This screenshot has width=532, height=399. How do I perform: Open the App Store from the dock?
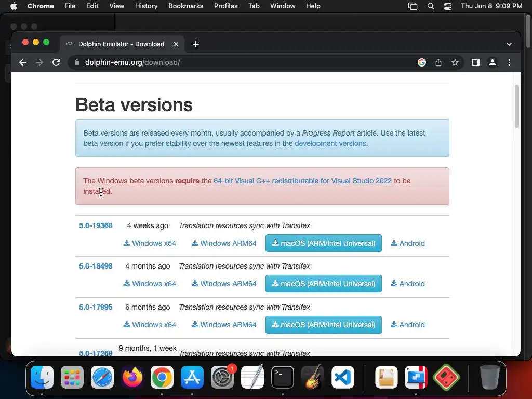[x=192, y=377]
